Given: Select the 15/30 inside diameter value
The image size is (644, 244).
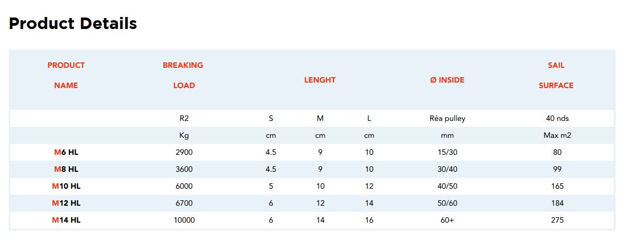Looking at the screenshot, I should [447, 153].
